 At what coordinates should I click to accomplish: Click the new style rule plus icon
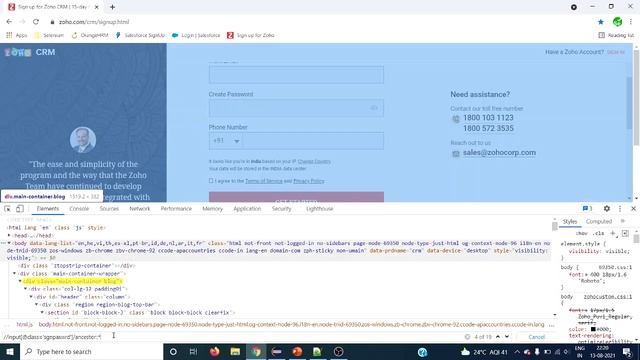coord(612,233)
